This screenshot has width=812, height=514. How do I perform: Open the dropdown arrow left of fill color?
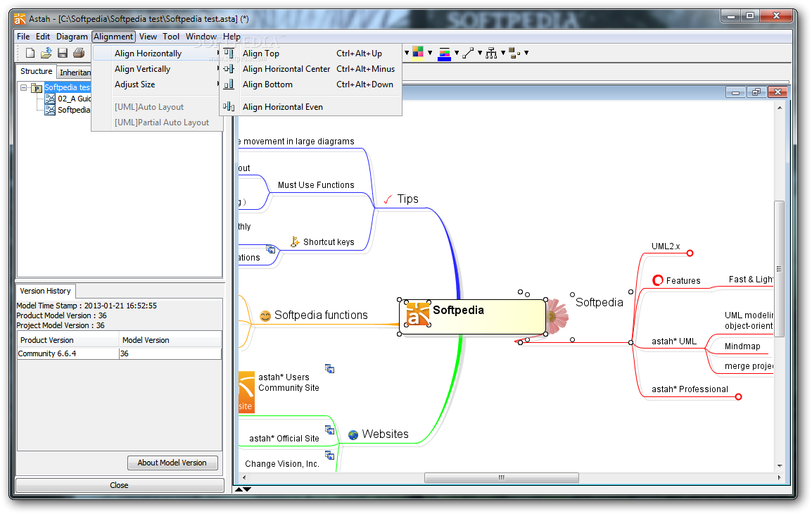pos(407,53)
